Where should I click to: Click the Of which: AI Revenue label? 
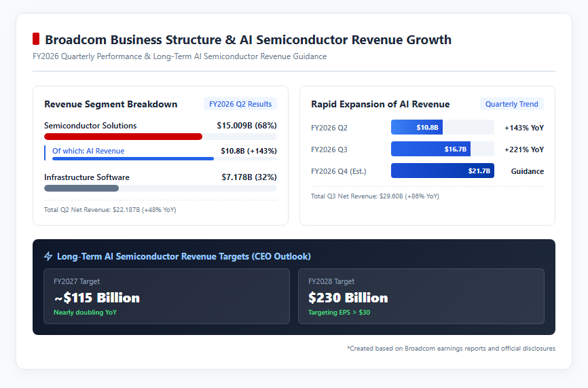[88, 151]
